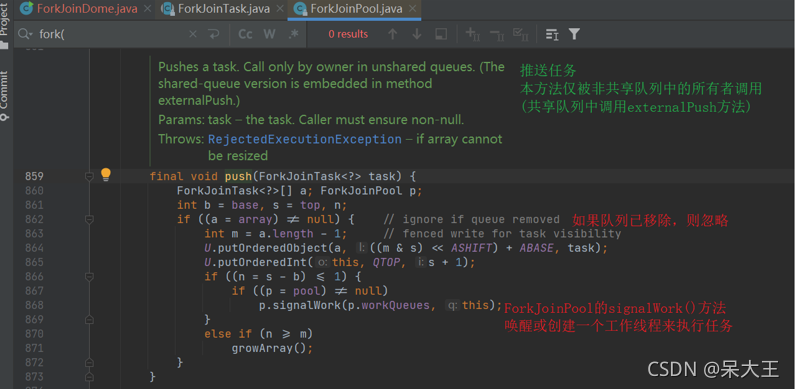
Task: Click fold end marker at line 869
Action: tap(90, 320)
